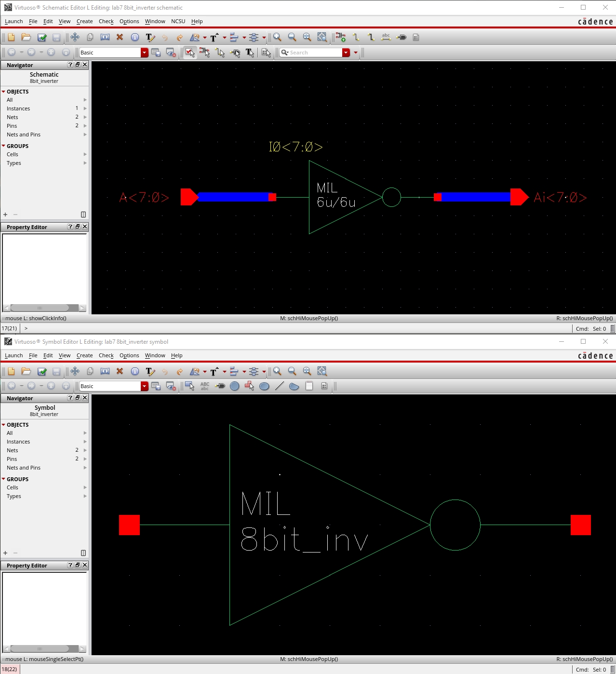This screenshot has height=674, width=616.
Task: Click the Property (info) icon in the schematic toolbar
Action: [x=135, y=37]
